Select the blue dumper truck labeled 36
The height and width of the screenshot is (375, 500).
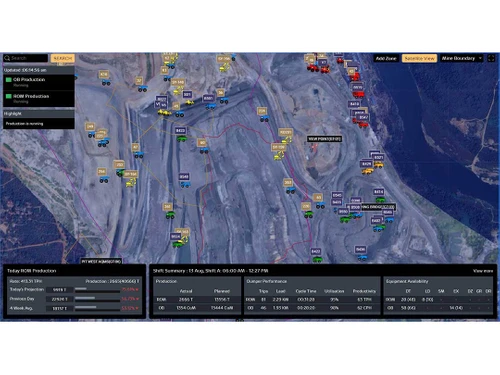224,100
